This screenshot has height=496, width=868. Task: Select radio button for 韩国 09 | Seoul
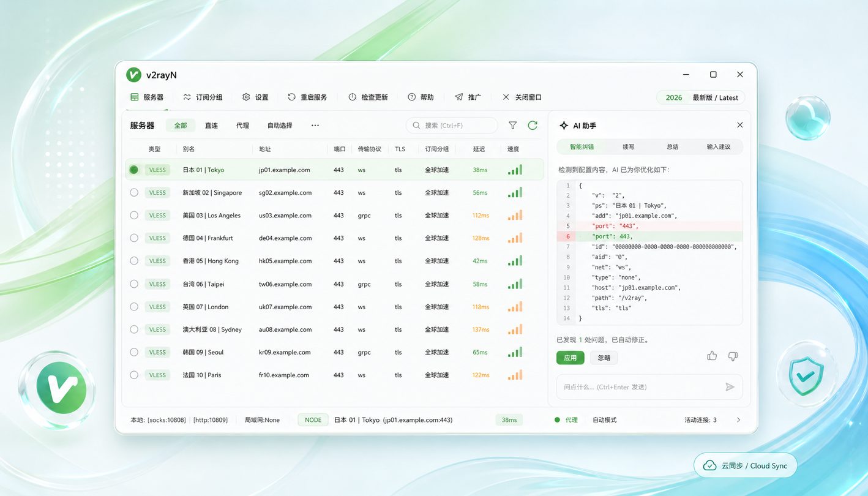click(134, 352)
